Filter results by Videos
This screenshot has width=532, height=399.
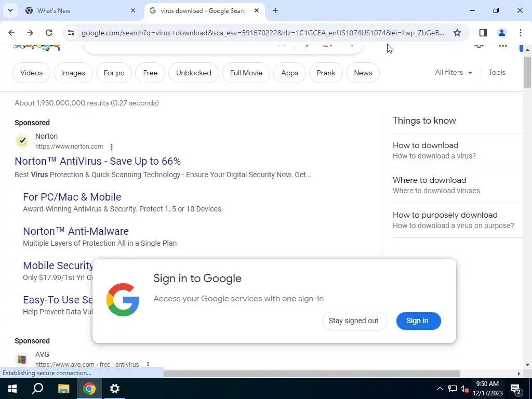tap(31, 73)
